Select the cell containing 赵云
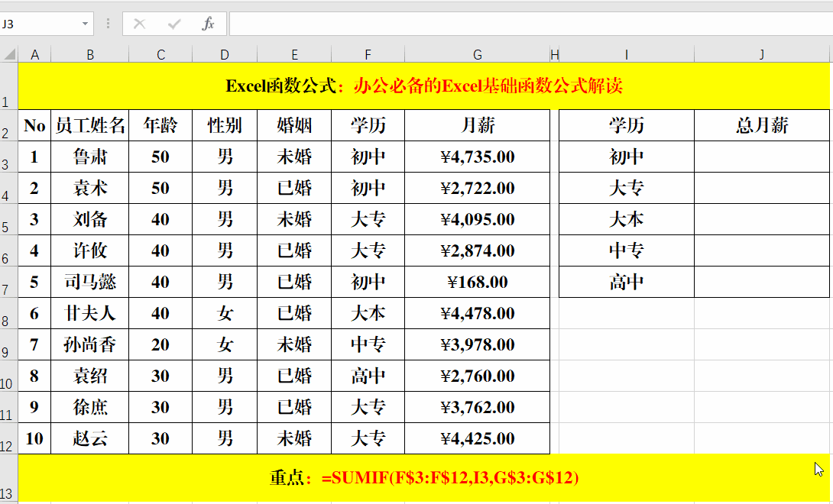The width and height of the screenshot is (833, 504). point(89,438)
